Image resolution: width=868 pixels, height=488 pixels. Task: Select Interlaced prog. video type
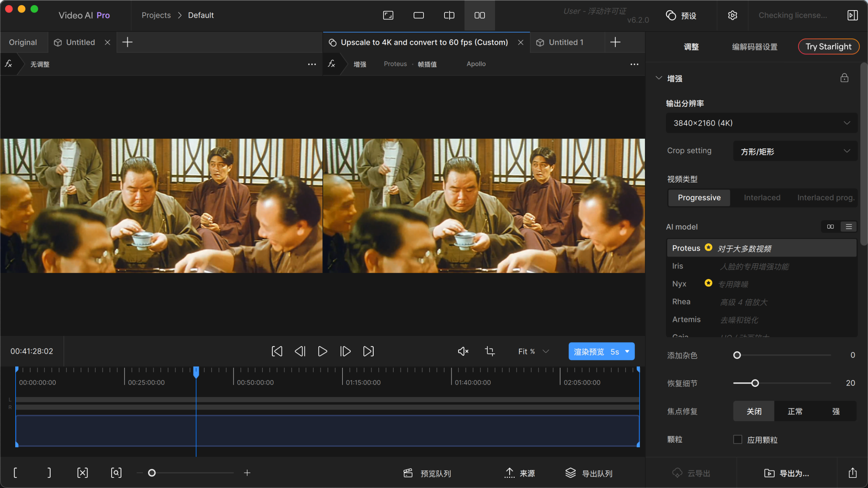[826, 198]
